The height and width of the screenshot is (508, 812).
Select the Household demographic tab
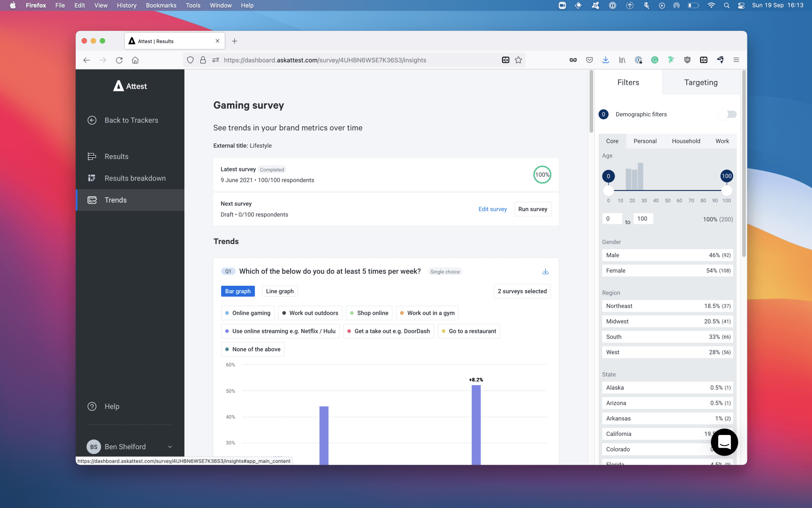pos(686,141)
